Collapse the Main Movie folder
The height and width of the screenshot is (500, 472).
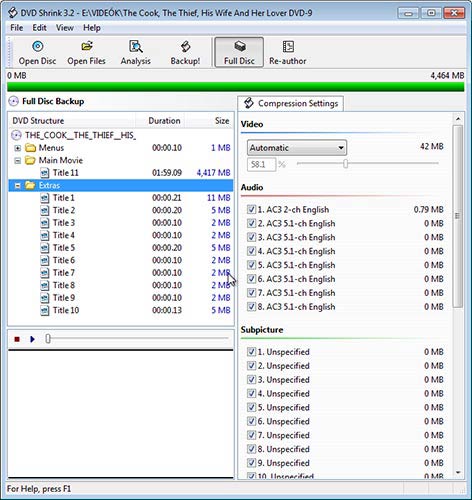tap(18, 161)
